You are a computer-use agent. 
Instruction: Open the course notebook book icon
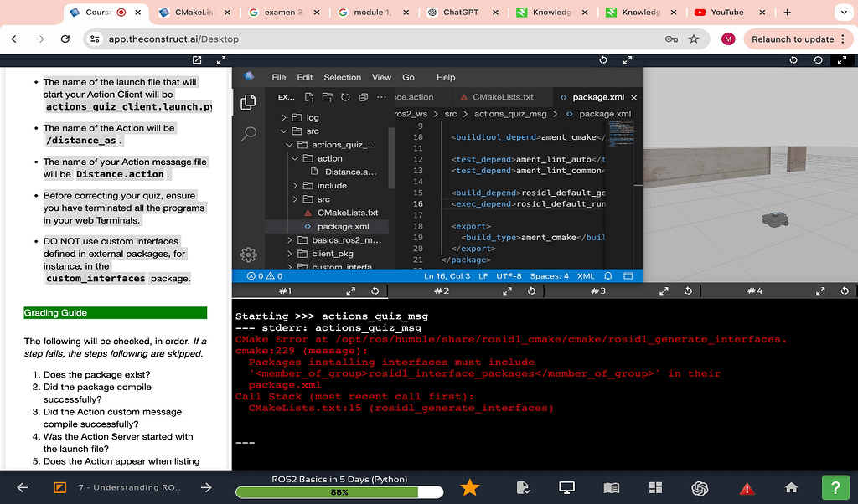click(611, 486)
